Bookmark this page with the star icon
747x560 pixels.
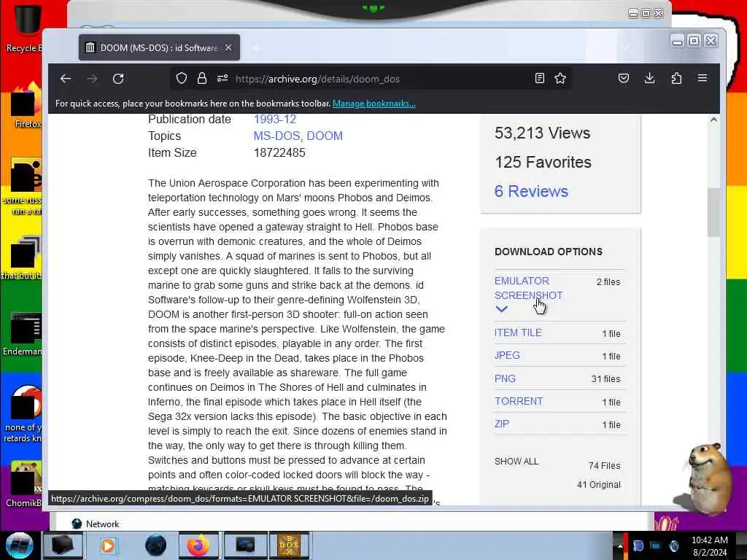pyautogui.click(x=560, y=79)
